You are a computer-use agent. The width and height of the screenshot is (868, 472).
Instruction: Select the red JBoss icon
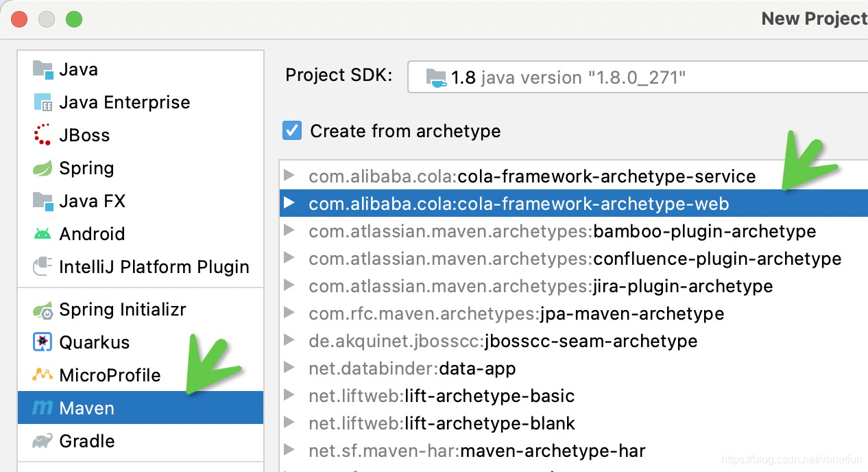pos(43,135)
